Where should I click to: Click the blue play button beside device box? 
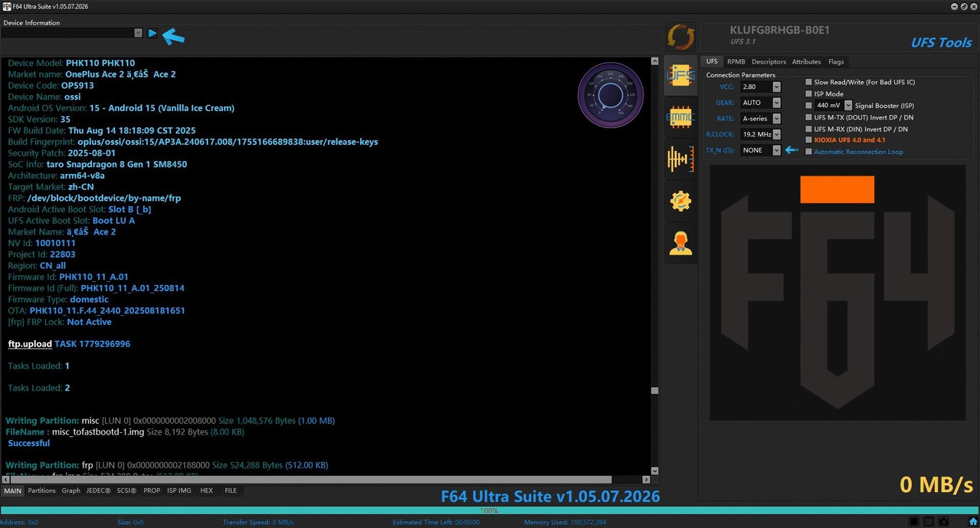click(152, 33)
